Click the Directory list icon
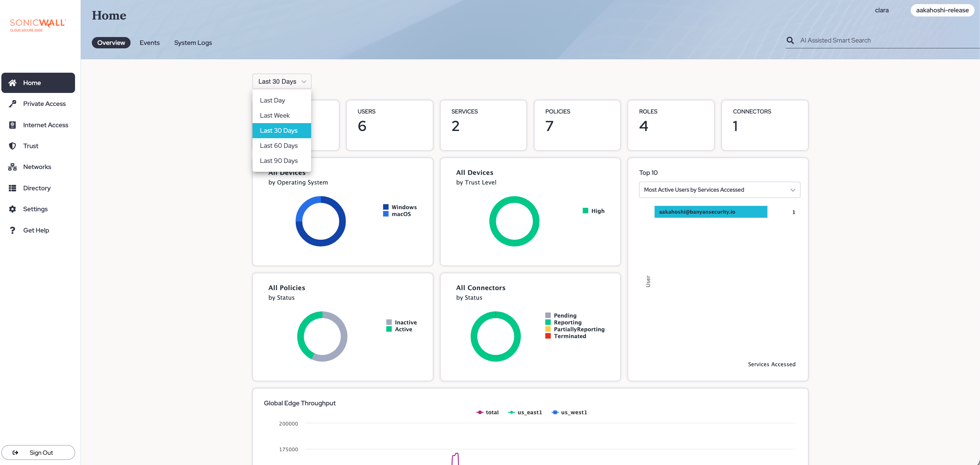 (13, 188)
